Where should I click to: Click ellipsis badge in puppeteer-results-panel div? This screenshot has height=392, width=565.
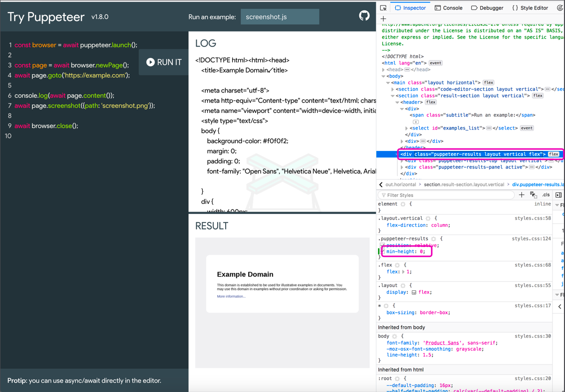click(531, 167)
